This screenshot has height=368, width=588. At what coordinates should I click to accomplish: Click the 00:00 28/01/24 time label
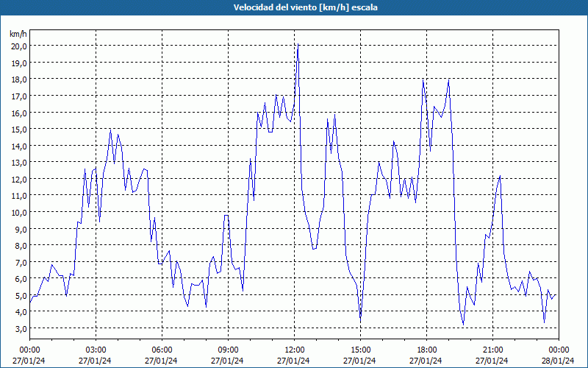(559, 355)
